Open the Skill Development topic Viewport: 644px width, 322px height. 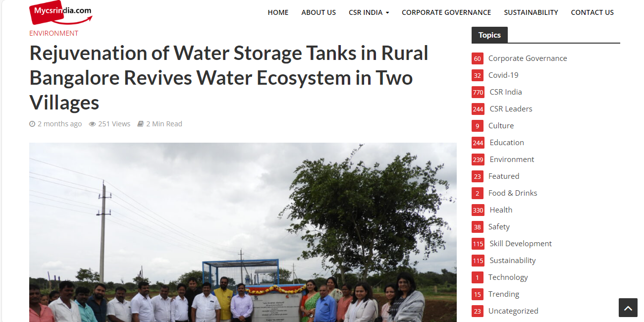[521, 244]
